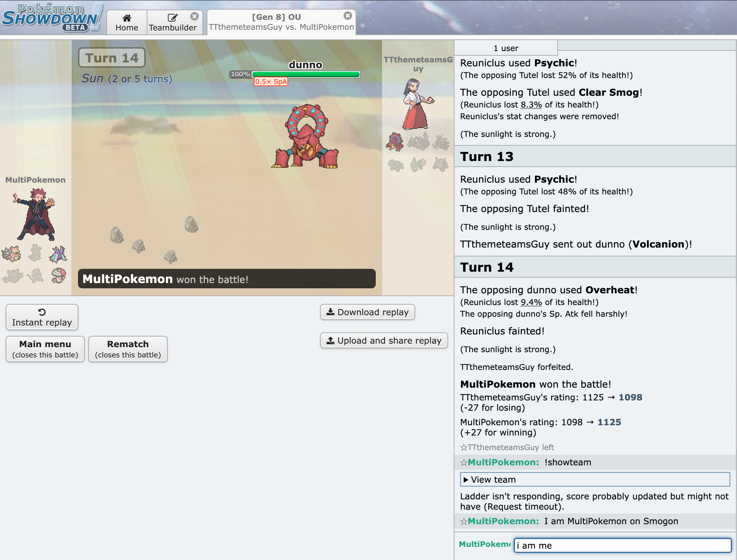Click the new rating 1125 for MultiPokemon
The image size is (737, 560).
coord(609,422)
